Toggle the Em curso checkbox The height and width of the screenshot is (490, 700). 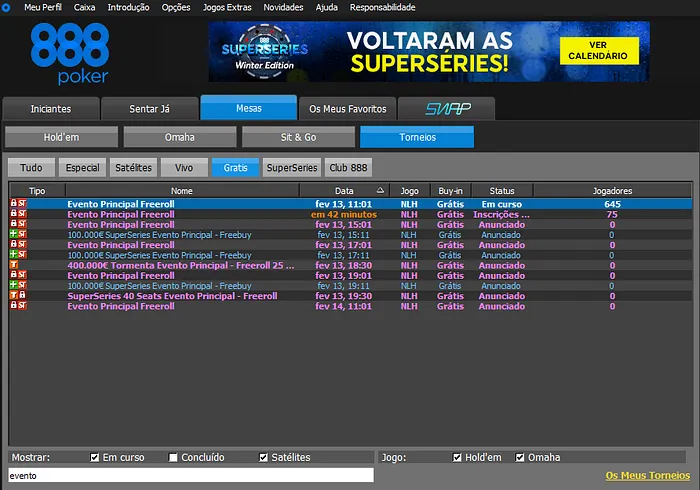(94, 457)
